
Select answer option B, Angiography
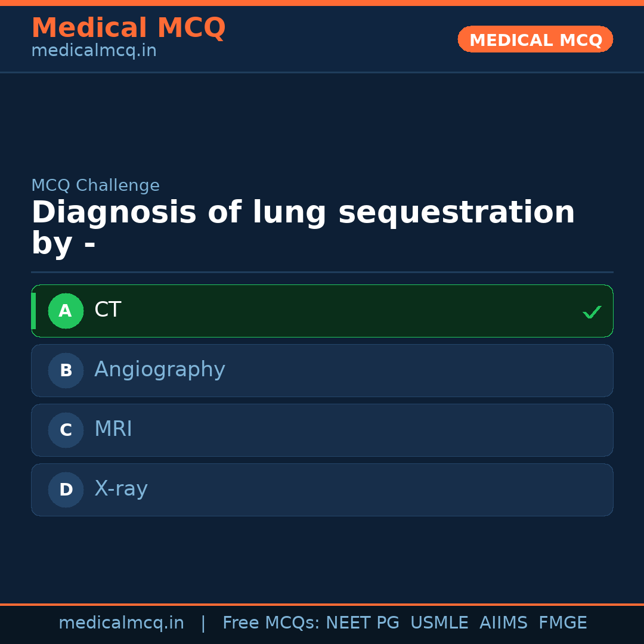point(322,370)
